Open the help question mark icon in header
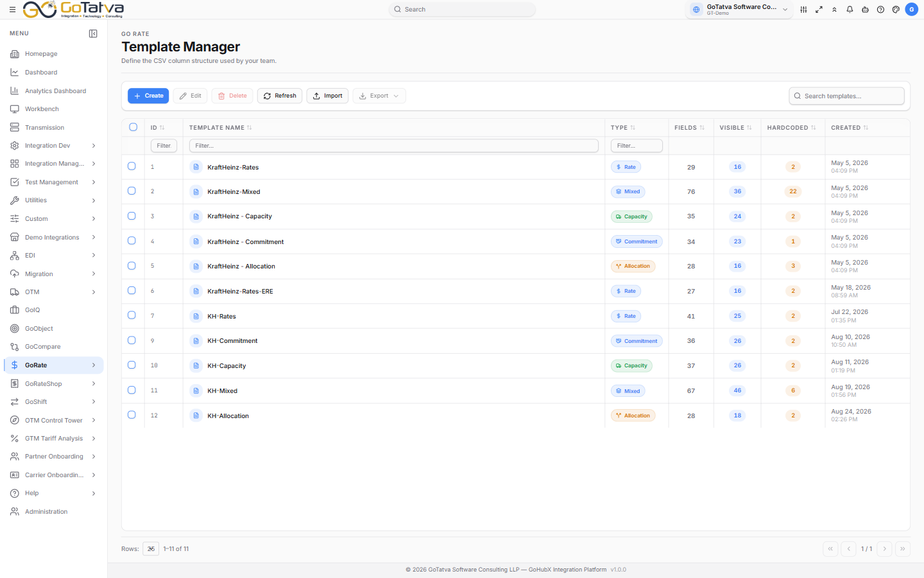924x578 pixels. click(x=880, y=10)
